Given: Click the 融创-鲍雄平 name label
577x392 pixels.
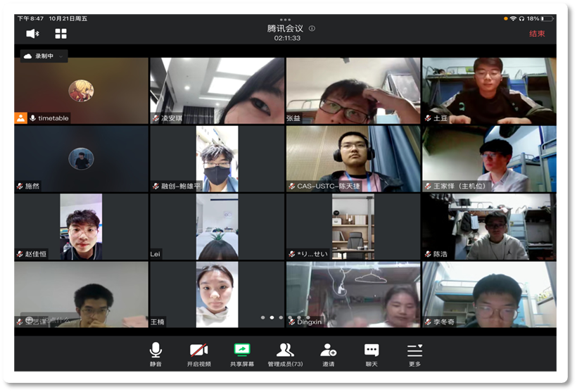Looking at the screenshot, I should (x=181, y=186).
